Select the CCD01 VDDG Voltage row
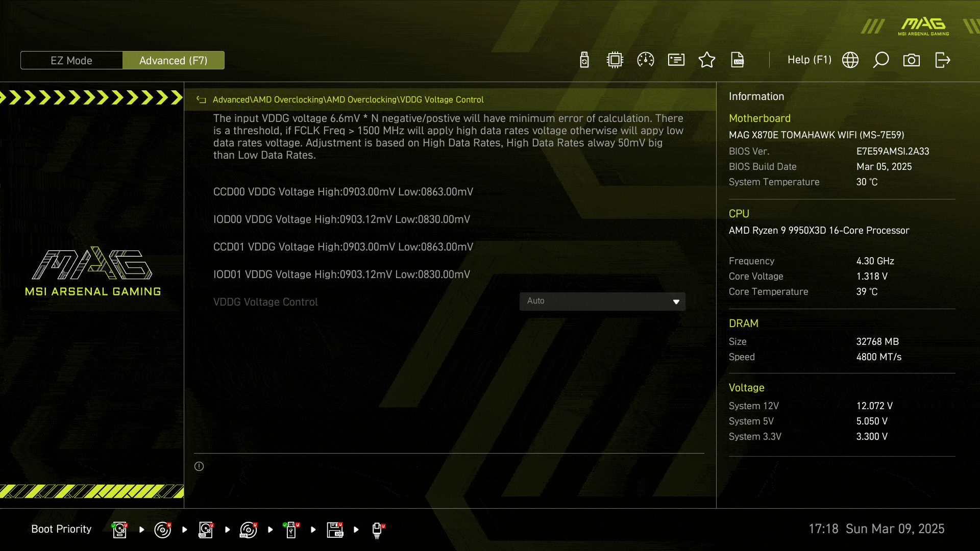This screenshot has width=980, height=551. (343, 247)
